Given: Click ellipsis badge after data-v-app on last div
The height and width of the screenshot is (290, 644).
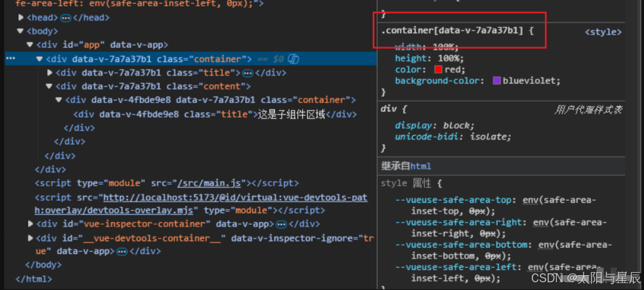Looking at the screenshot, I should [x=122, y=252].
